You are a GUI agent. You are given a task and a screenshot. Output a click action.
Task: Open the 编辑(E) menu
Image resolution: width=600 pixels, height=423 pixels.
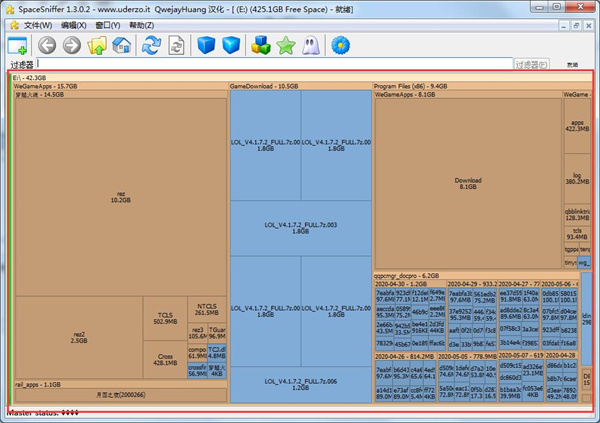(x=74, y=24)
